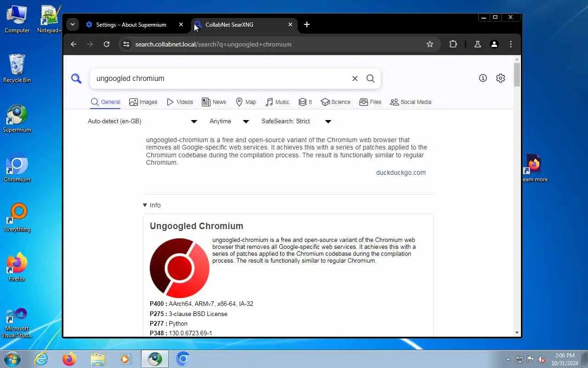Open Windows Explorer folder on taskbar

pos(98,359)
